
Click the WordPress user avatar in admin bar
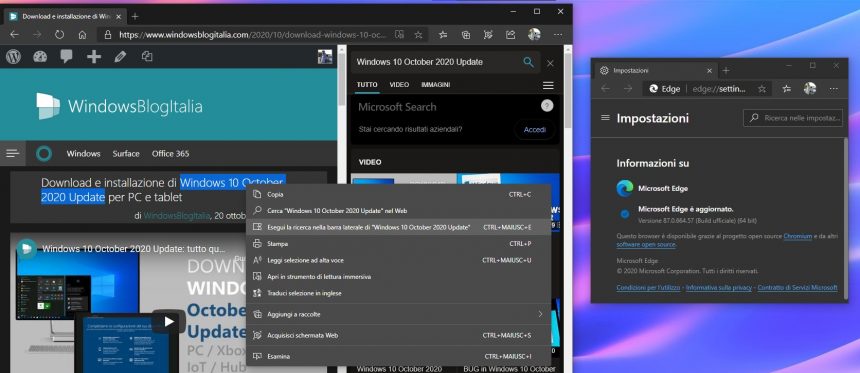[x=325, y=56]
